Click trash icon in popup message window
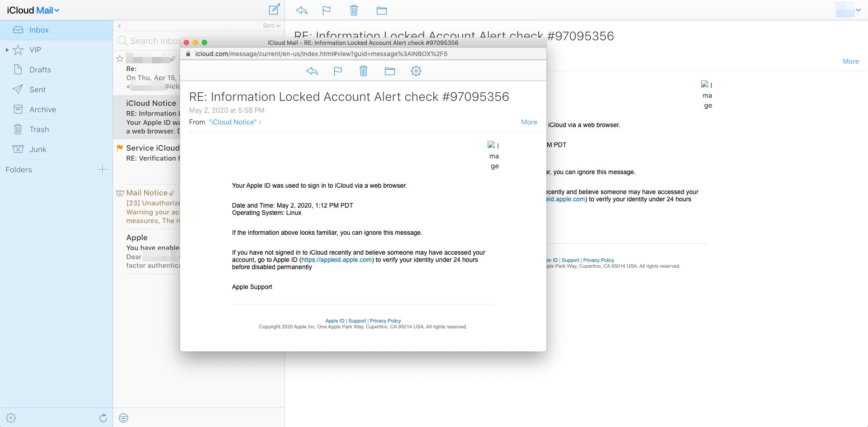This screenshot has width=868, height=427. point(364,71)
